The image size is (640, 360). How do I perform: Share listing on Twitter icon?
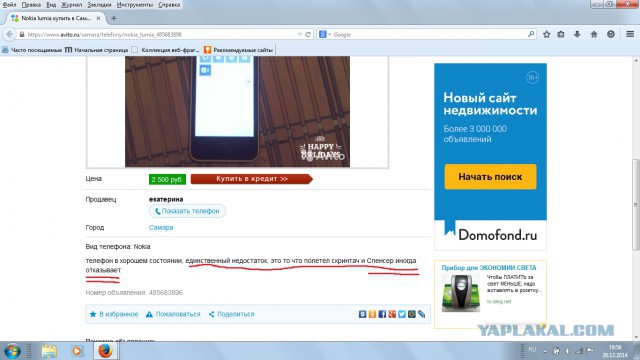(402, 314)
